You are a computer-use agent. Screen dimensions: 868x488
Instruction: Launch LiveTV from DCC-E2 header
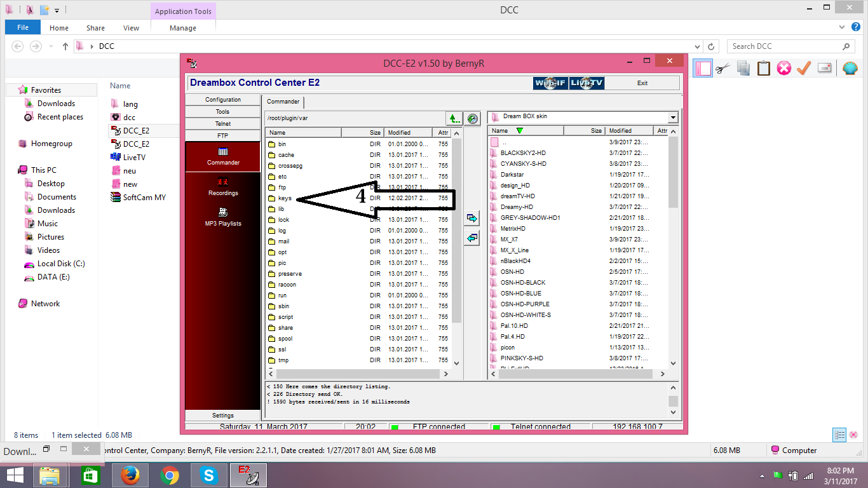click(587, 83)
